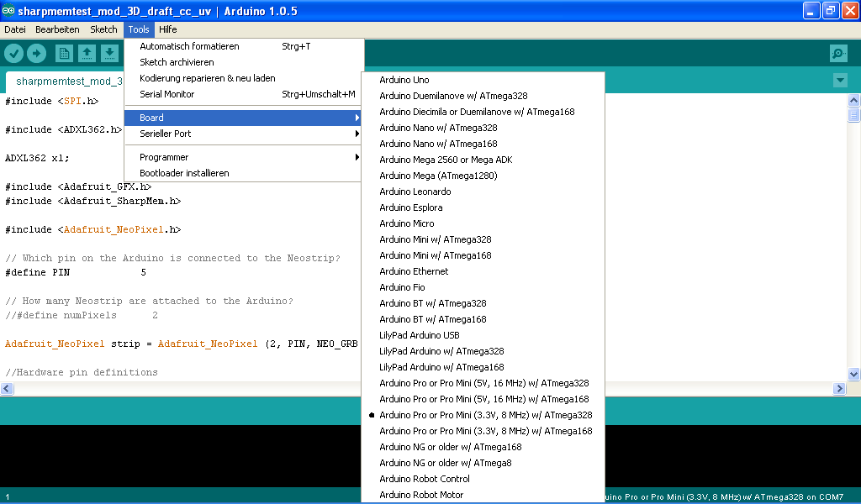Click the New sketch toolbar icon
Screen dimensions: 861x504
coord(64,54)
